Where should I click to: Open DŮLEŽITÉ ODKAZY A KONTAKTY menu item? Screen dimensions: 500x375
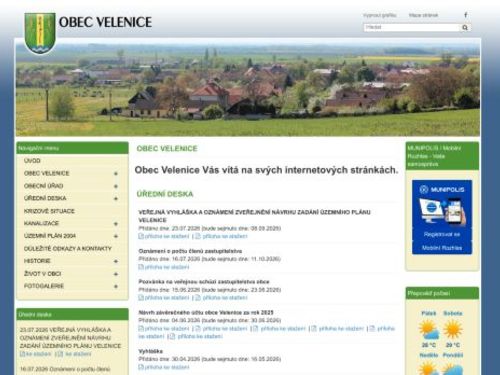pos(68,249)
